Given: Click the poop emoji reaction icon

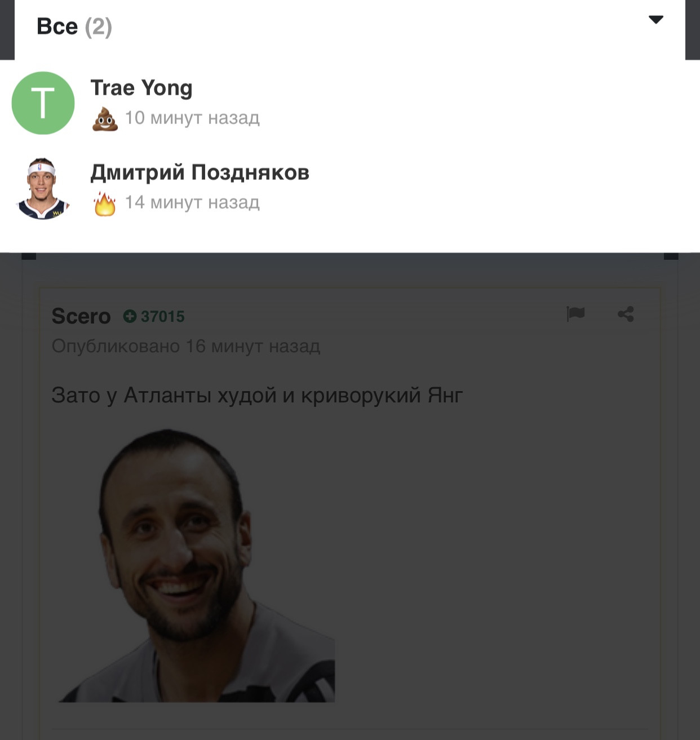Looking at the screenshot, I should [105, 118].
